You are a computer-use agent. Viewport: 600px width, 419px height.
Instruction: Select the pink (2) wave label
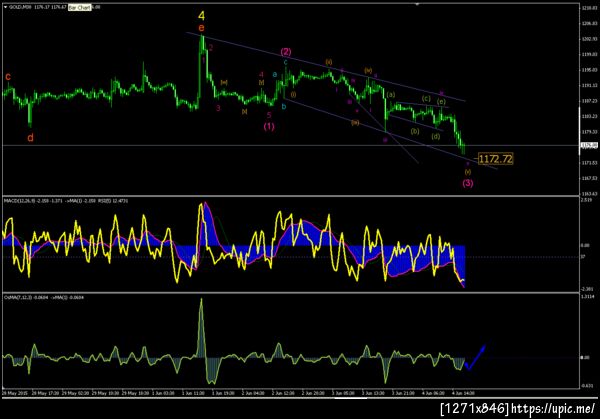(286, 52)
